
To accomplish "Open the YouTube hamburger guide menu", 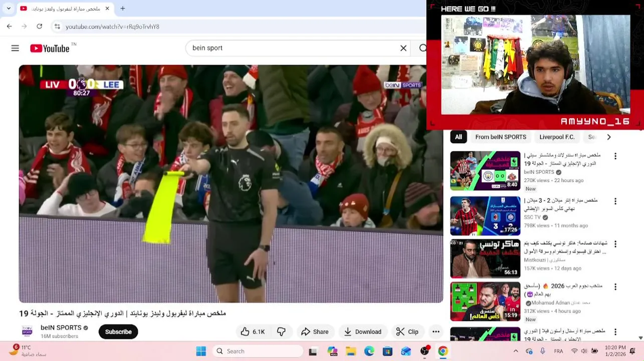I will tap(15, 48).
